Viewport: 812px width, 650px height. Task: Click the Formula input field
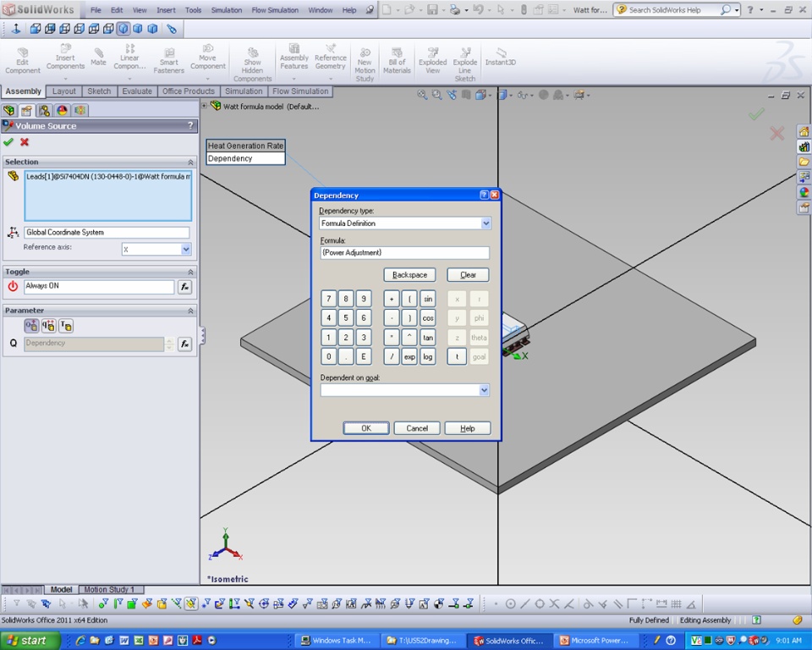404,252
